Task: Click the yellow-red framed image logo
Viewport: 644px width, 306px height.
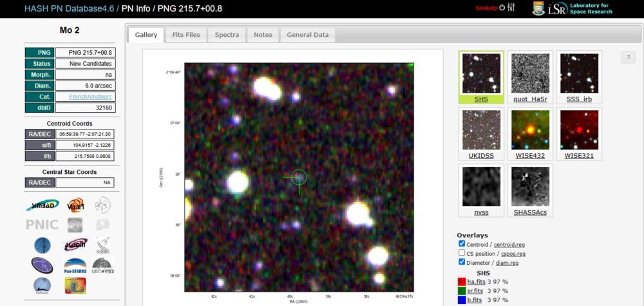Action: click(75, 285)
